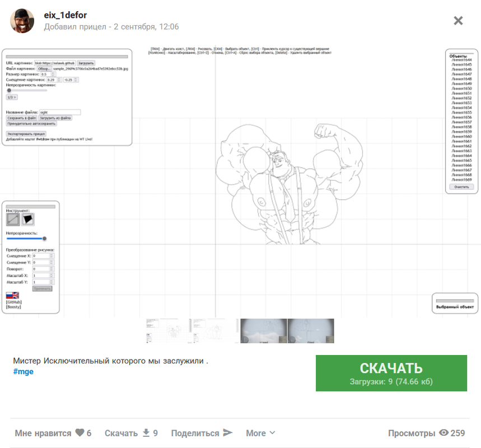Screen dimensions: 481x448
Task: Adjust the blue Непрозрачность tool slider
Action: tap(26, 239)
